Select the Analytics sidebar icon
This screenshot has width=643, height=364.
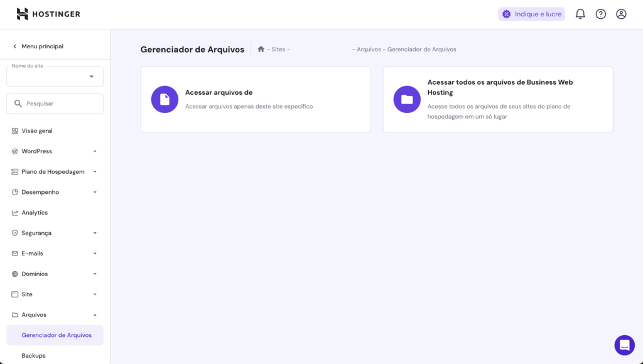[14, 212]
